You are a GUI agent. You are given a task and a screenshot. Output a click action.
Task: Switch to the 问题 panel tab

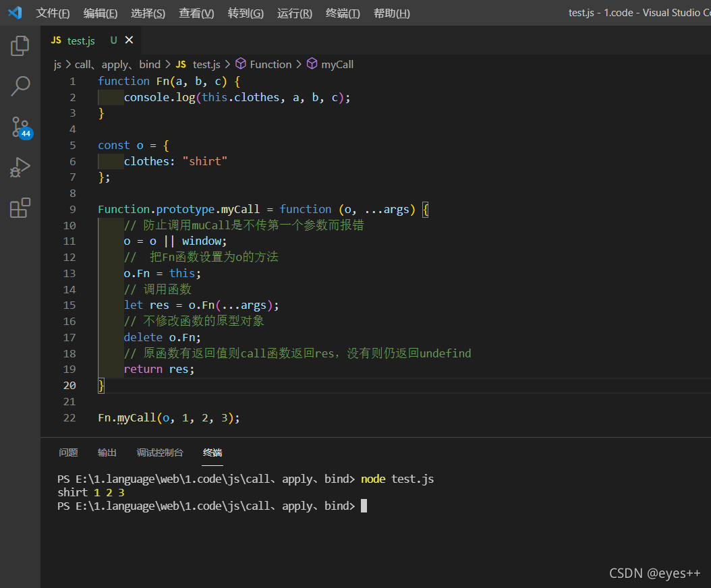[x=69, y=452]
